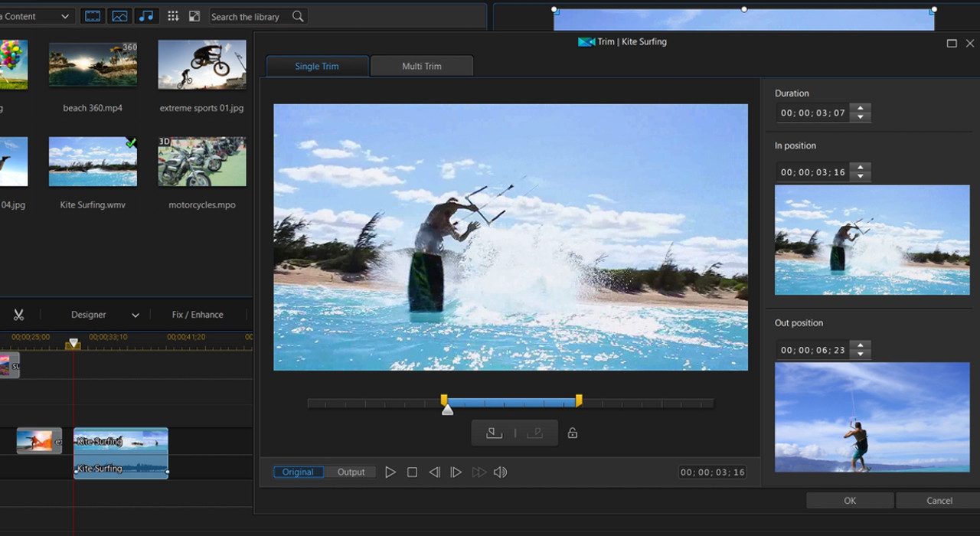The height and width of the screenshot is (536, 980).
Task: Mute the volume in the Trim window
Action: pyautogui.click(x=501, y=472)
